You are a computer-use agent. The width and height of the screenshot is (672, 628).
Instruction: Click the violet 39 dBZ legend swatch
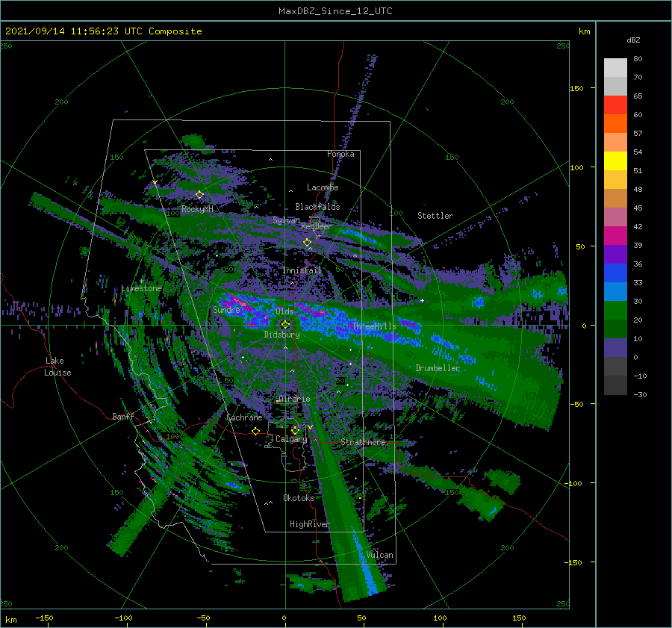[615, 254]
